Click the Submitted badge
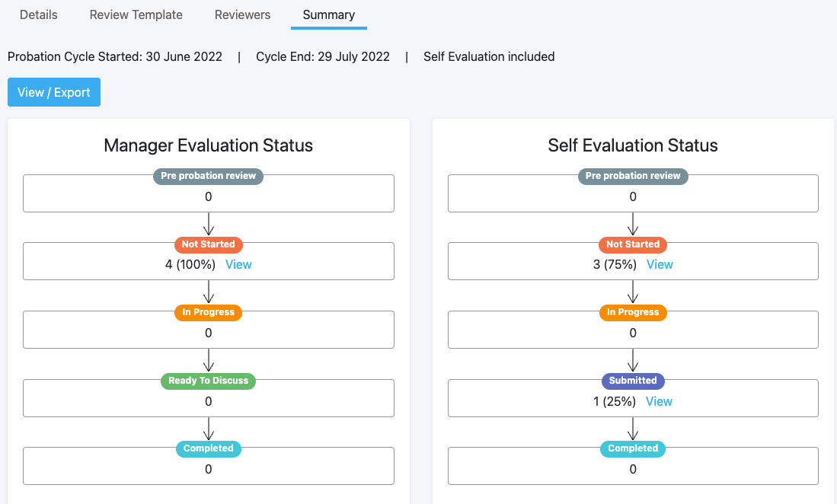The height and width of the screenshot is (504, 837). tap(633, 381)
